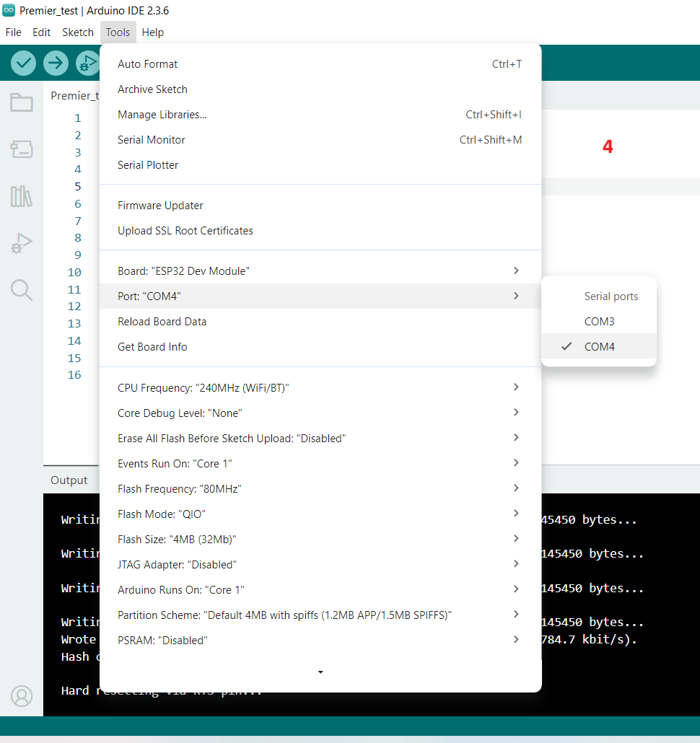Click the menu scroll-down arrow at bottom
Image resolution: width=700 pixels, height=743 pixels.
320,672
